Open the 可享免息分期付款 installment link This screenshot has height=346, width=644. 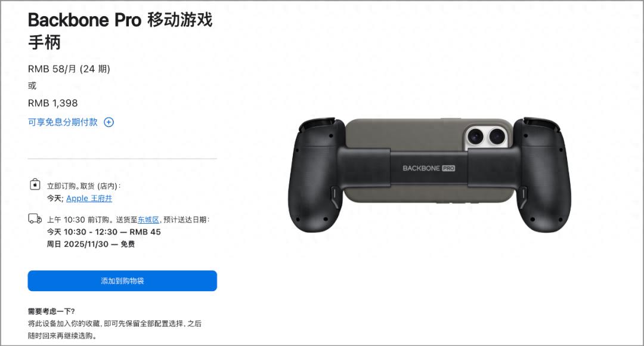point(63,122)
